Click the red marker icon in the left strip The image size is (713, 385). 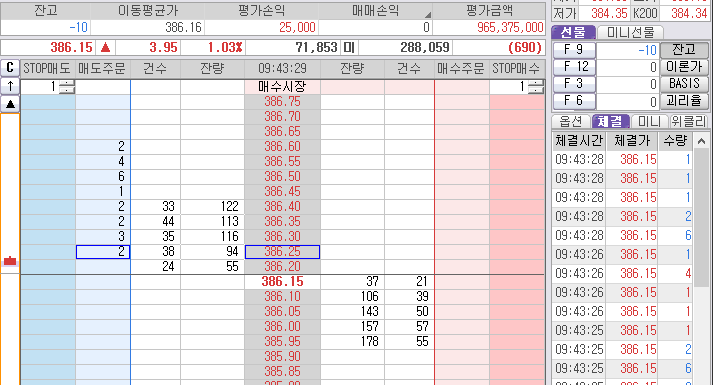10,261
